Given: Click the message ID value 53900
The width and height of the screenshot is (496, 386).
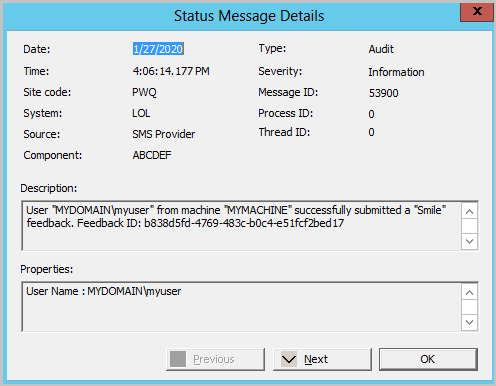Looking at the screenshot, I should click(383, 93).
